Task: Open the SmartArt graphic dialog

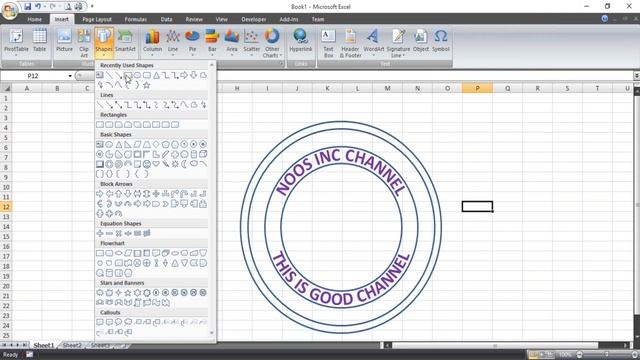Action: click(x=125, y=41)
